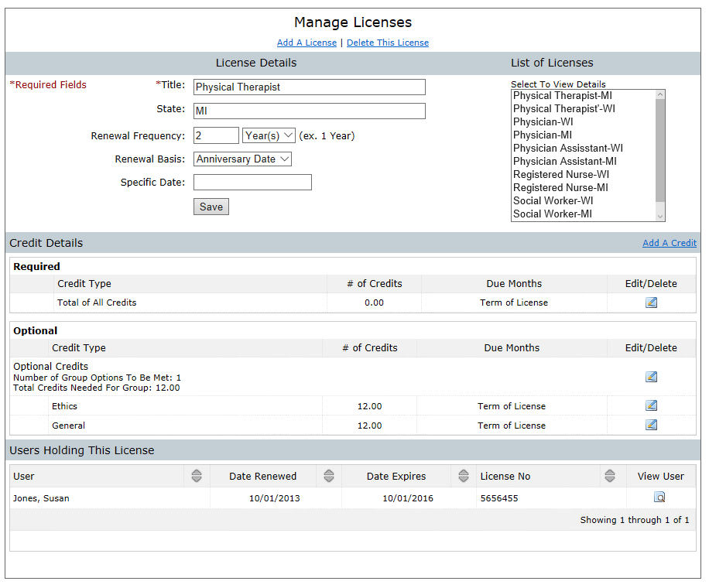This screenshot has height=588, width=709.
Task: Choose Social Worker-WI license
Action: (x=553, y=200)
